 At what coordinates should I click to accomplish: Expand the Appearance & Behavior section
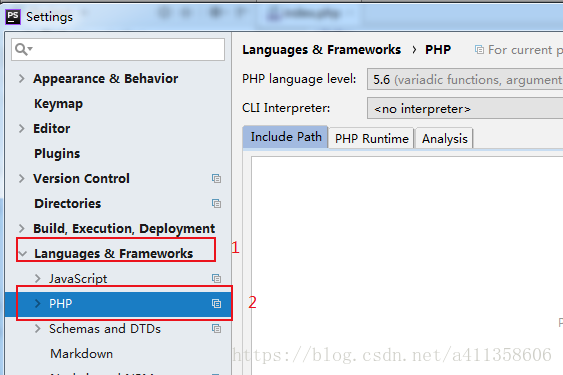pos(22,79)
